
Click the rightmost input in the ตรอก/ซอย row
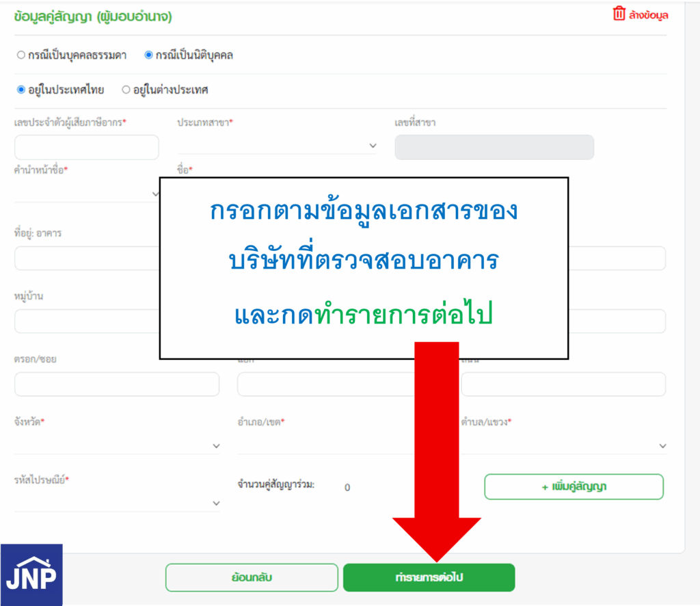pos(563,384)
